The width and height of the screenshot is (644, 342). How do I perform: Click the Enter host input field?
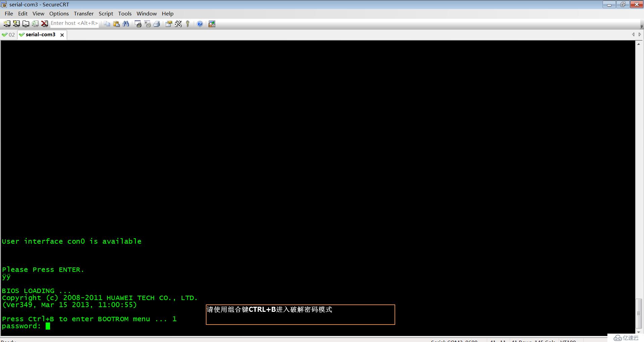[x=74, y=23]
